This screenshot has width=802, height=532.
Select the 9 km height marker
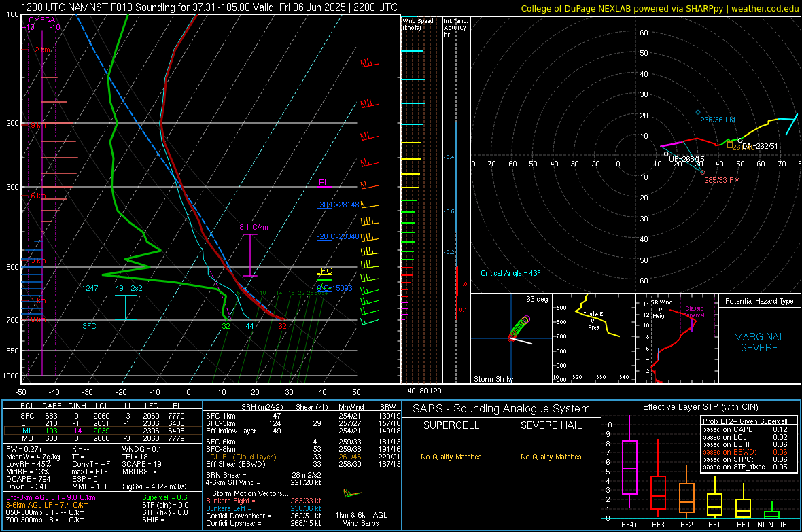37,125
